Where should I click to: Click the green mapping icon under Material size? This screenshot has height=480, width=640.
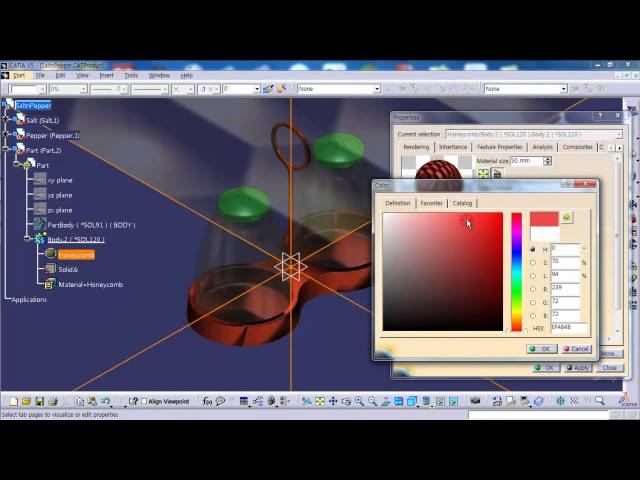(483, 174)
